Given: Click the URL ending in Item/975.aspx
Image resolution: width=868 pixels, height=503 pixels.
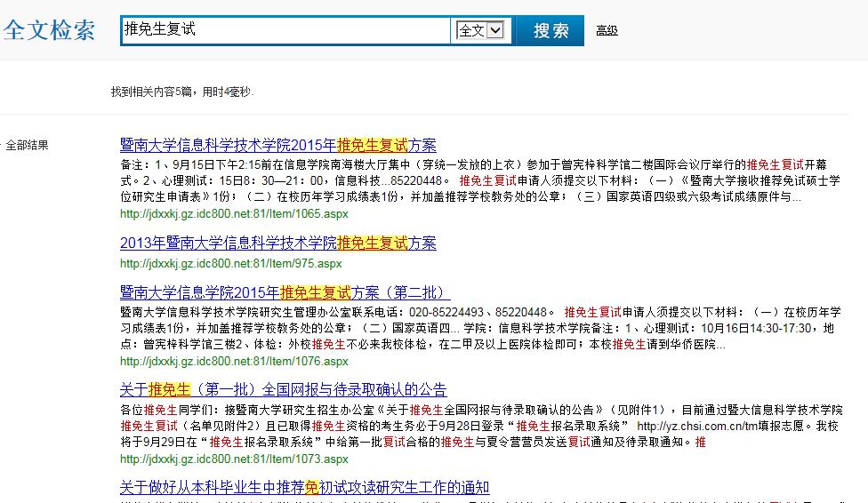Looking at the screenshot, I should pos(231,263).
